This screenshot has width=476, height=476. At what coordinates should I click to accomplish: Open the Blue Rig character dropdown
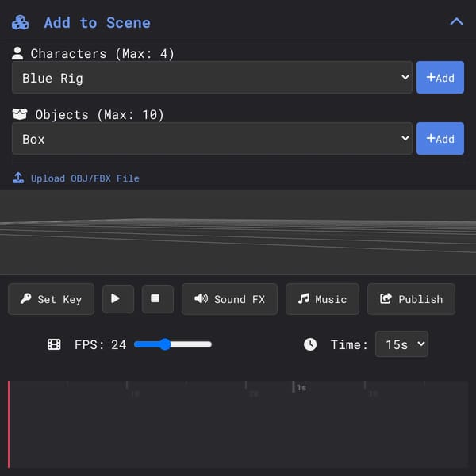tap(212, 78)
